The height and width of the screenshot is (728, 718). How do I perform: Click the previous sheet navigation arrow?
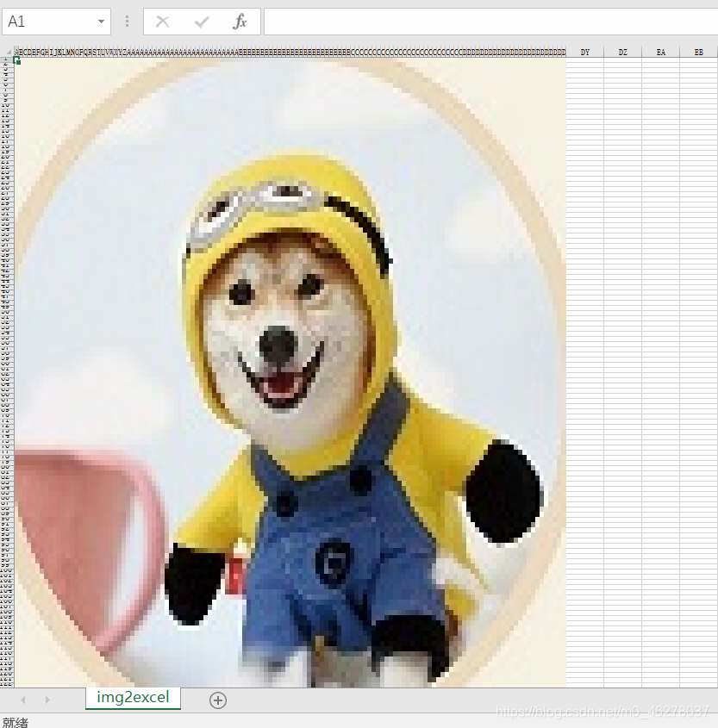(23, 700)
